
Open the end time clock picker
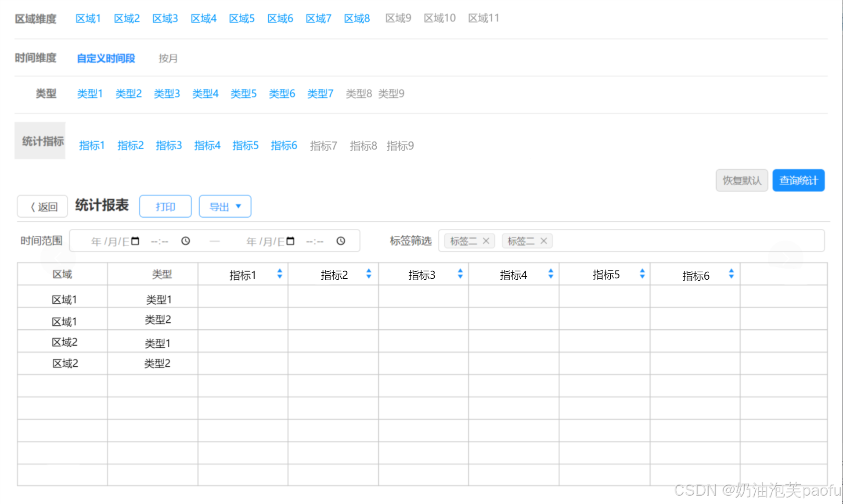[x=341, y=241]
